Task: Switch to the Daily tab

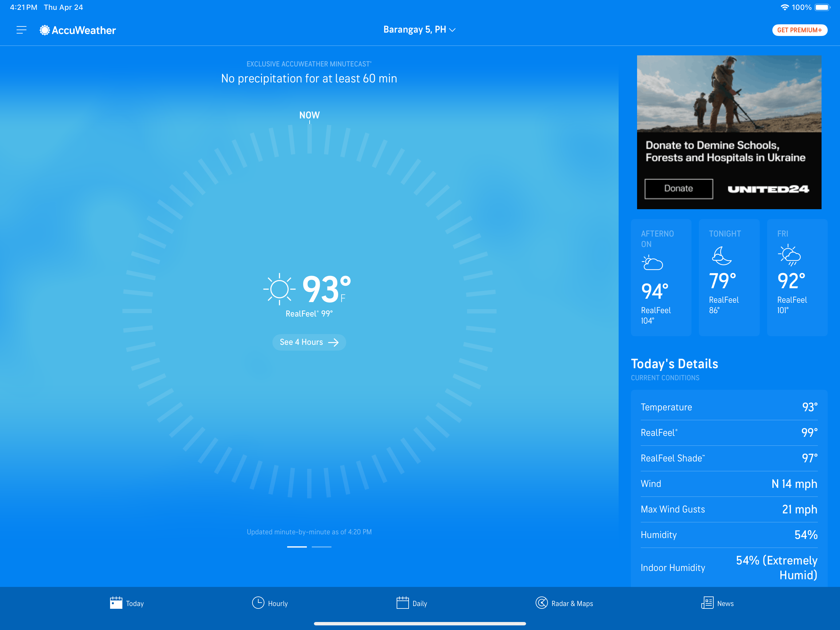Action: [x=412, y=604]
